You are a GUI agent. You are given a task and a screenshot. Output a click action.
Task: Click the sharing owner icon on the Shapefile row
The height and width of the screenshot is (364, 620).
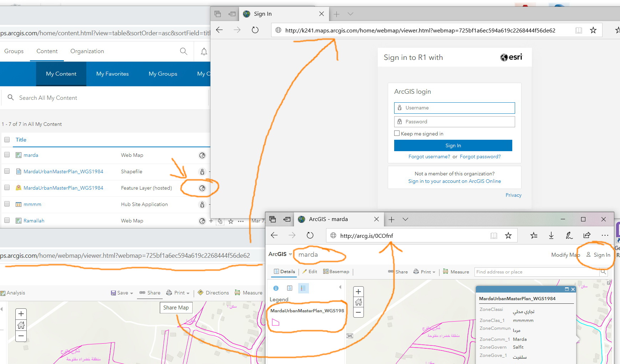tap(202, 172)
